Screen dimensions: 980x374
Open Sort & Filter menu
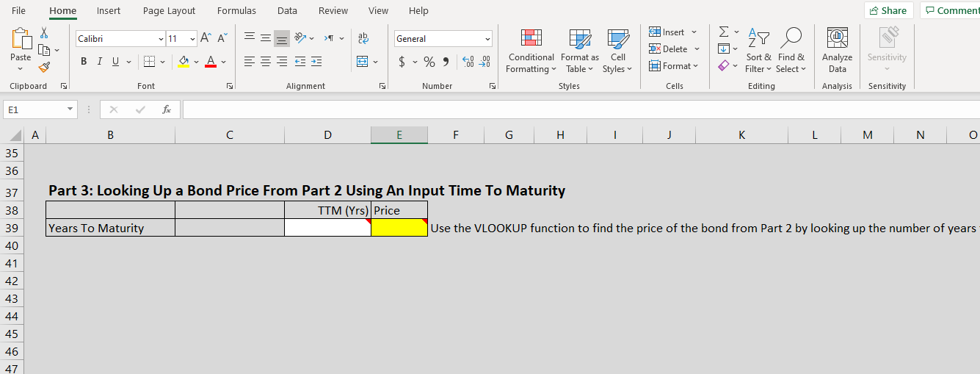(758, 51)
